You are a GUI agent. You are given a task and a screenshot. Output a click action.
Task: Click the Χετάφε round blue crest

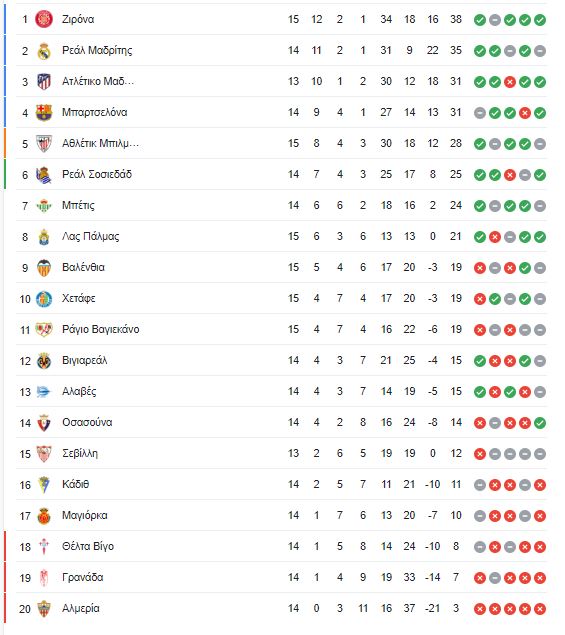pos(44,299)
